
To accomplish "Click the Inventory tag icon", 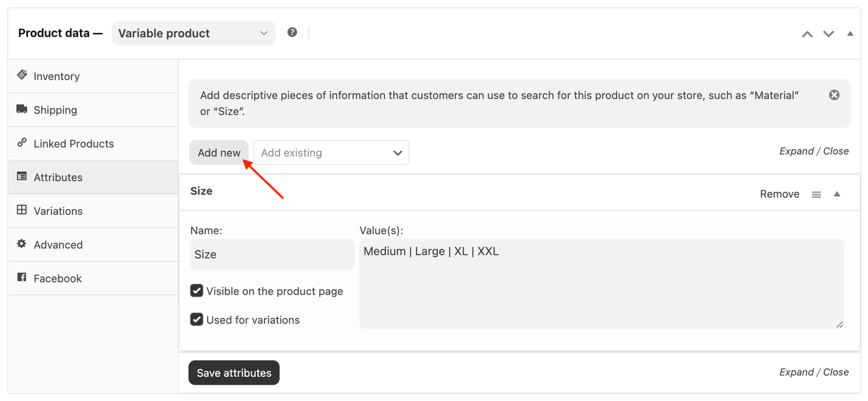I will (22, 75).
